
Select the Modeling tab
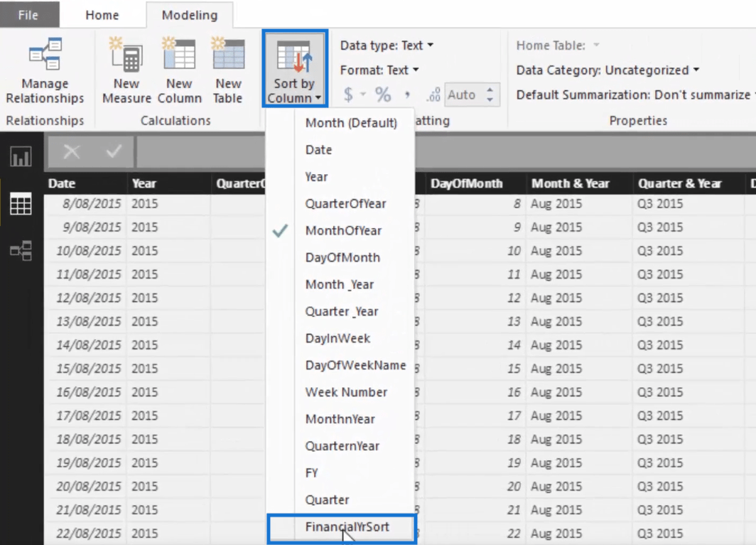(x=190, y=15)
